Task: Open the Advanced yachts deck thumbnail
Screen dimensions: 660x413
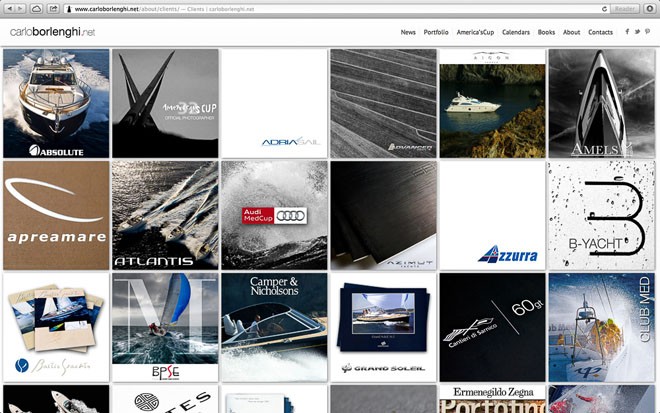Action: click(x=383, y=104)
